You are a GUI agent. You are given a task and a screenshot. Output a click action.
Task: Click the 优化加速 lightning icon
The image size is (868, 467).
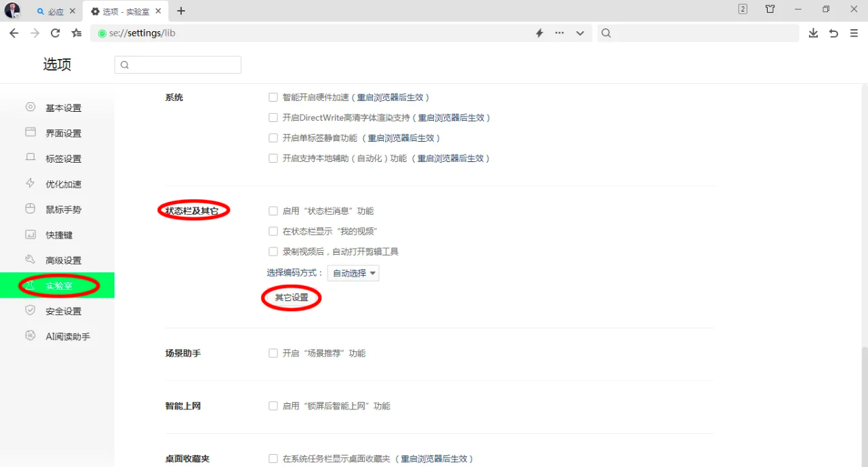coord(31,183)
